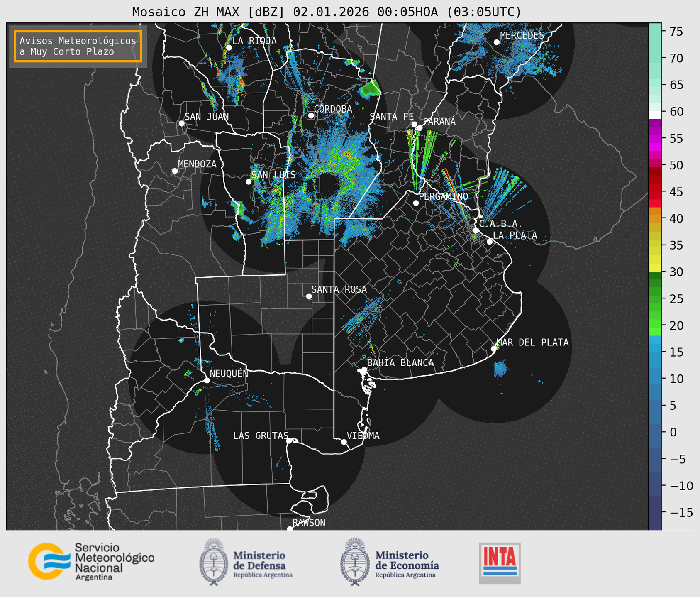Pick the yellow 30 dBZ band on scale
This screenshot has height=597, width=700.
(655, 268)
